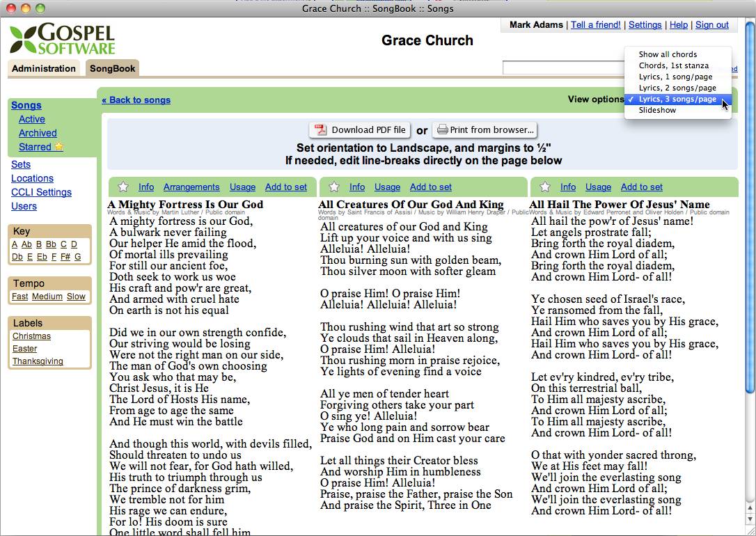
Task: Add All Creatures Of Our God And King to set
Action: (431, 187)
